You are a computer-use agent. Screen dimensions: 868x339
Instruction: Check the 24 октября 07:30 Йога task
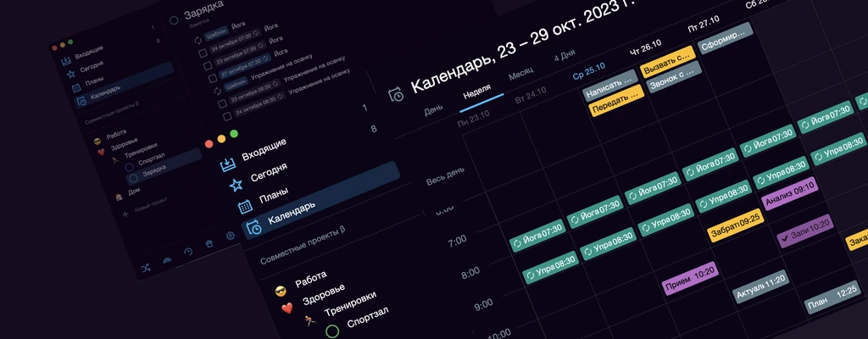click(203, 53)
